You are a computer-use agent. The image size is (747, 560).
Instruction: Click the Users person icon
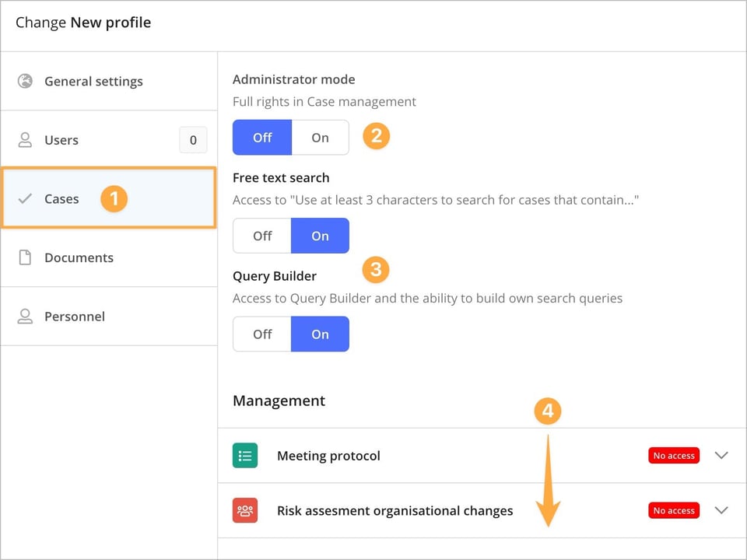click(x=25, y=140)
